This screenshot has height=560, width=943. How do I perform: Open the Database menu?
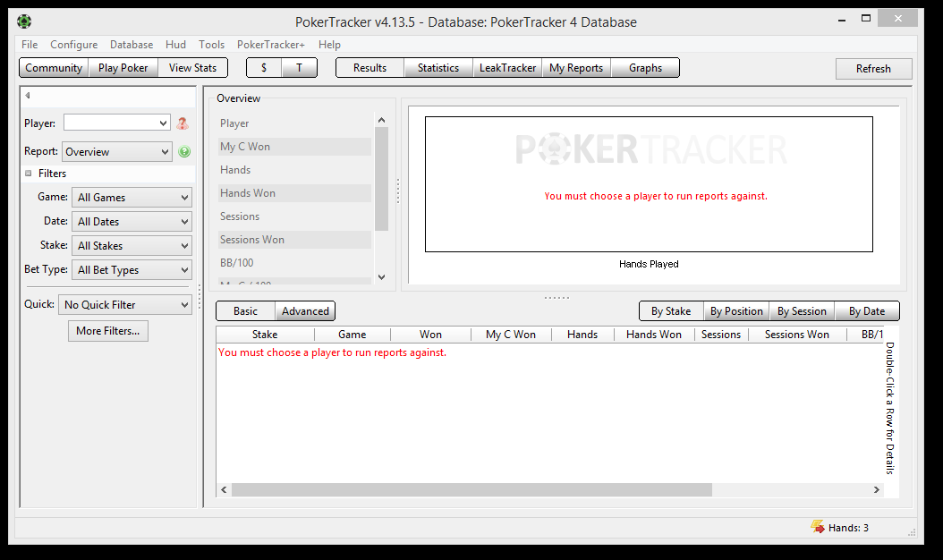tap(132, 45)
